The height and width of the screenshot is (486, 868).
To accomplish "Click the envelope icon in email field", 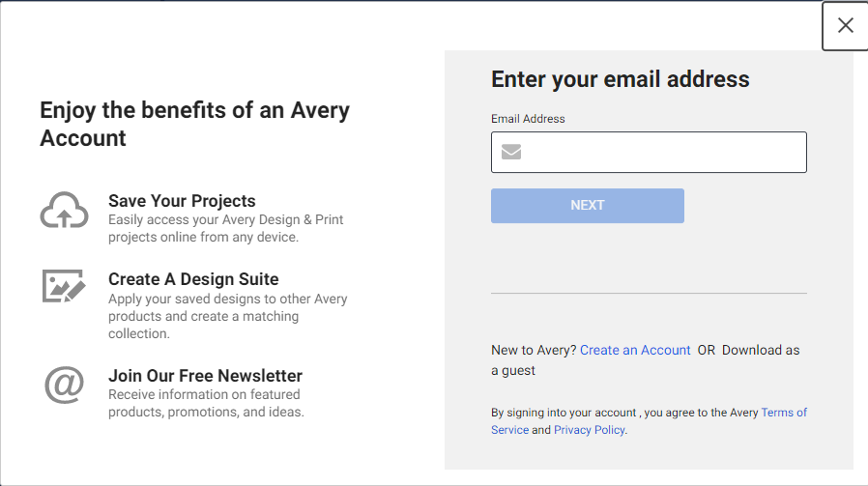I will pos(511,152).
